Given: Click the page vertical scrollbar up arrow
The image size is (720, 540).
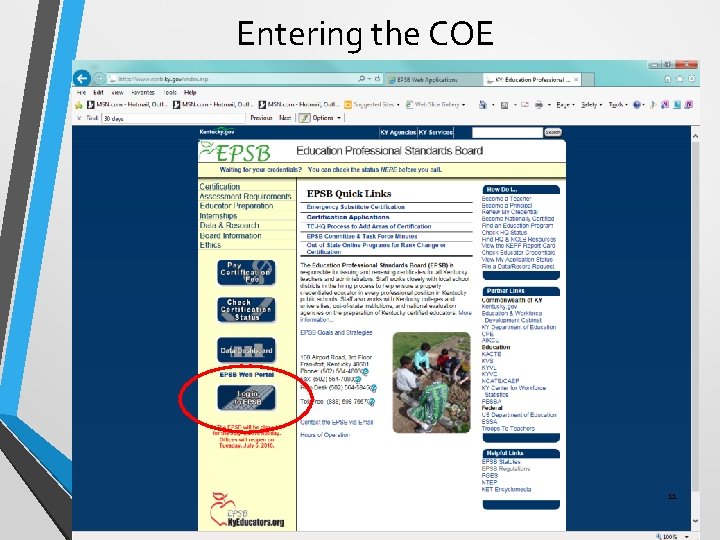Looking at the screenshot, I should pyautogui.click(x=695, y=136).
